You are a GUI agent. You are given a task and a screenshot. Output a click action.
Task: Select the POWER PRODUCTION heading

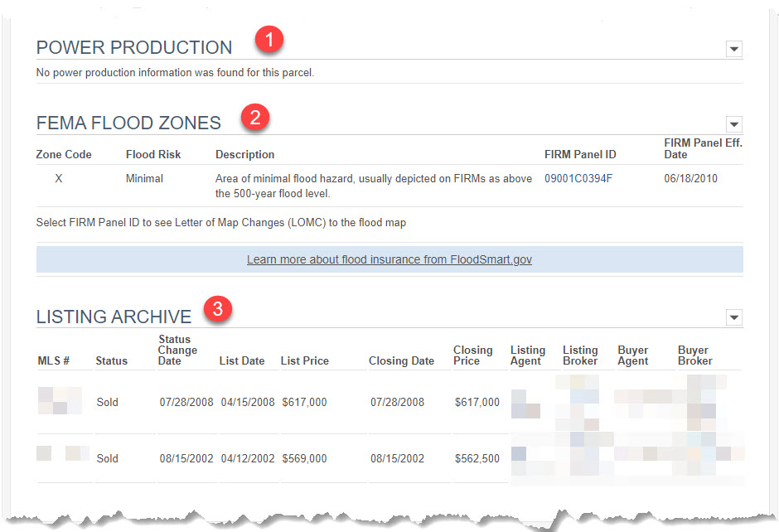coord(134,48)
